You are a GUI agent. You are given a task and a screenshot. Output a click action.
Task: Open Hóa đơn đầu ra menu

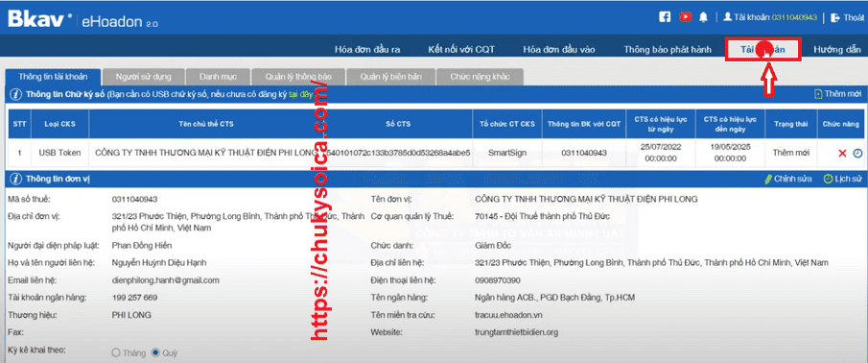click(367, 49)
